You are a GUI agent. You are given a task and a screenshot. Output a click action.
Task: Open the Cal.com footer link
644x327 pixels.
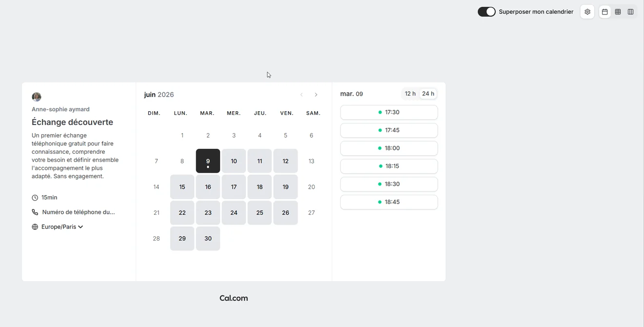(234, 298)
